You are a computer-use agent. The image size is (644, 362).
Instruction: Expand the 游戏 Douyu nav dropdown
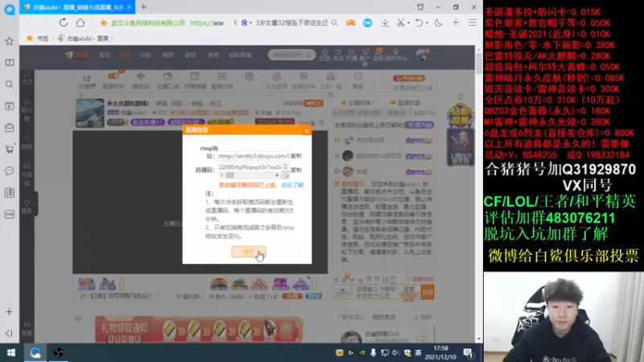tap(190, 55)
